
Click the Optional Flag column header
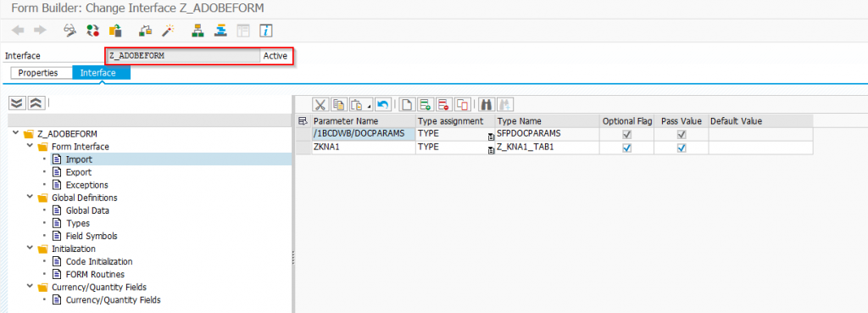click(x=627, y=120)
